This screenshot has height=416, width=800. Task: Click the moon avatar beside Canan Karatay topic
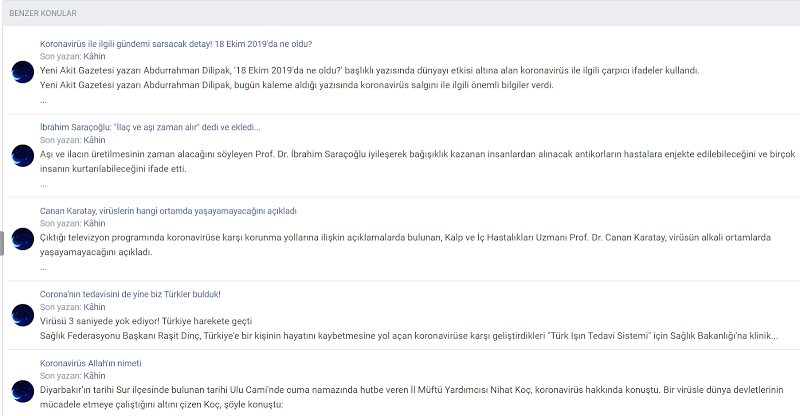coord(22,239)
